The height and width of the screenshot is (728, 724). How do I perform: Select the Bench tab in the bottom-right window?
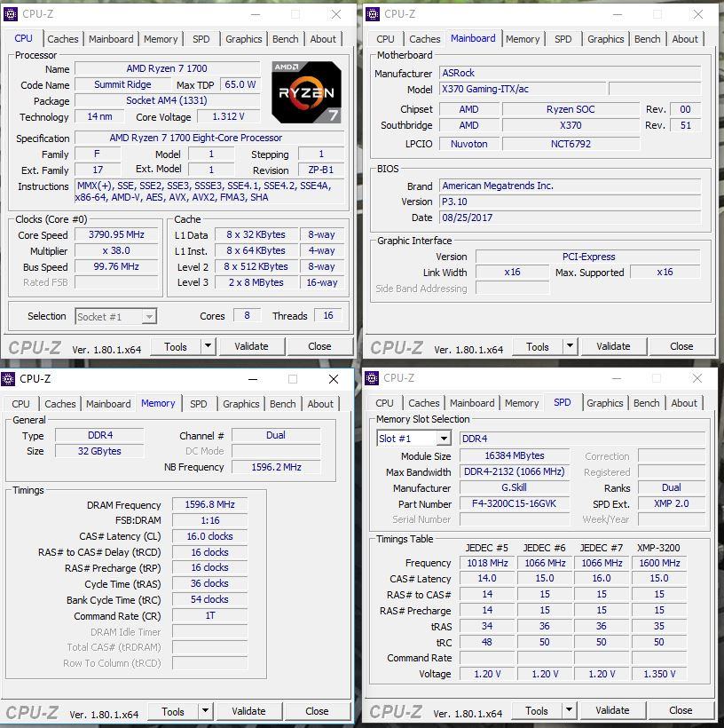coord(647,403)
